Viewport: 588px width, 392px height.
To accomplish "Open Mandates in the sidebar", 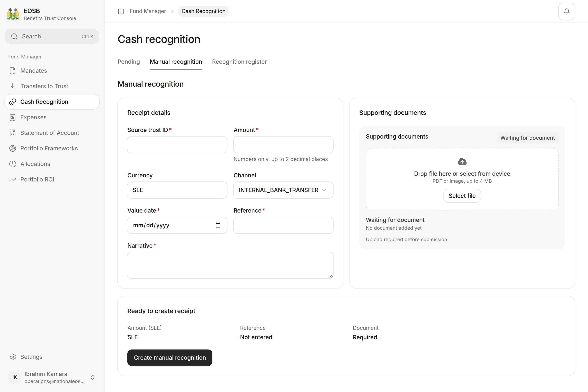I will pyautogui.click(x=52, y=71).
